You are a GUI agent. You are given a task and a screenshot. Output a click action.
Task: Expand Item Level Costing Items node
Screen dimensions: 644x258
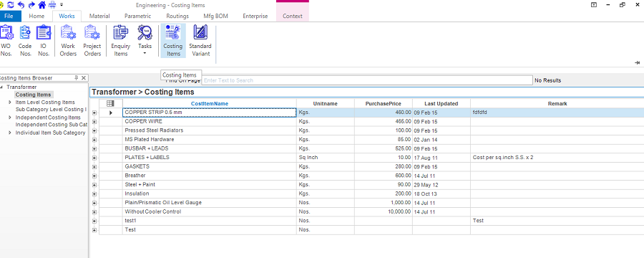point(10,102)
